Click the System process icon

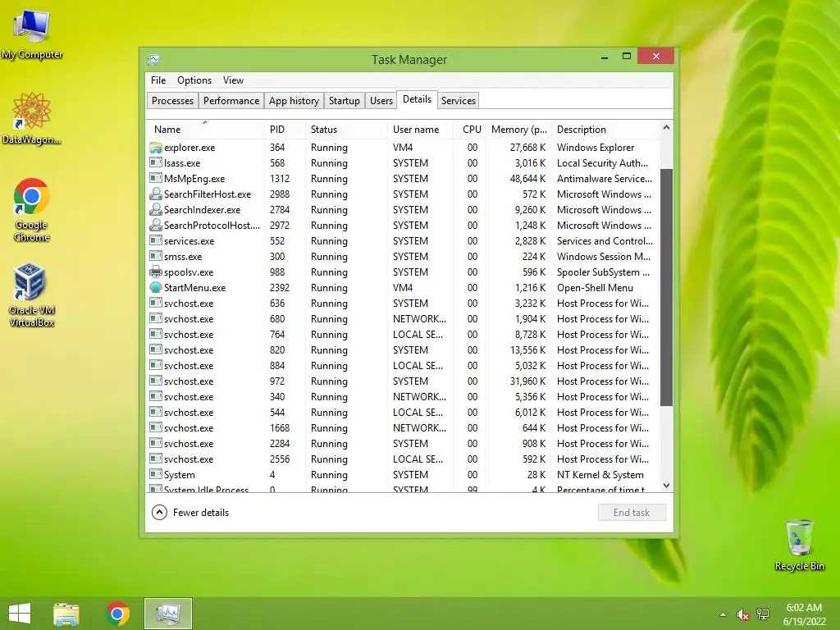coord(155,474)
